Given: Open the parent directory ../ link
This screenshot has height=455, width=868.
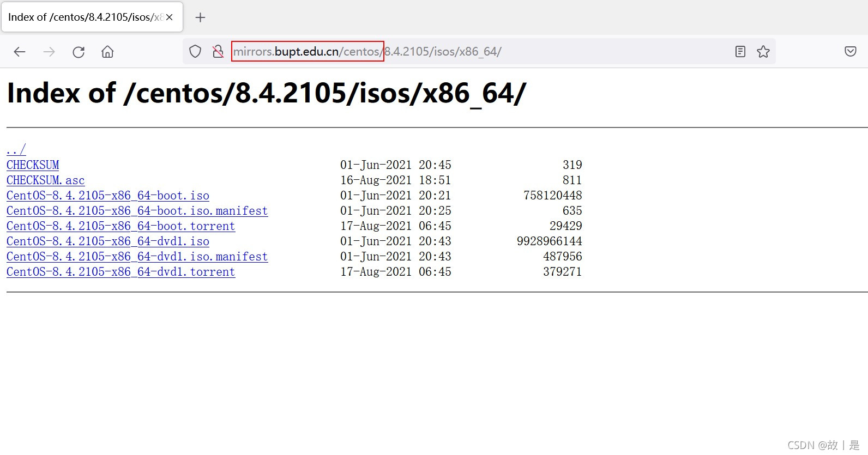Looking at the screenshot, I should pos(16,149).
